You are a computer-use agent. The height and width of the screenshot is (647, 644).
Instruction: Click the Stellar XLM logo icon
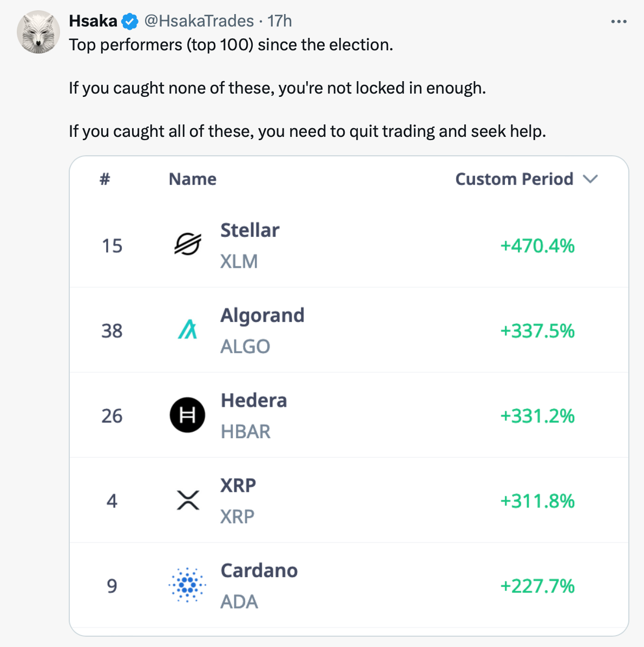click(x=187, y=245)
